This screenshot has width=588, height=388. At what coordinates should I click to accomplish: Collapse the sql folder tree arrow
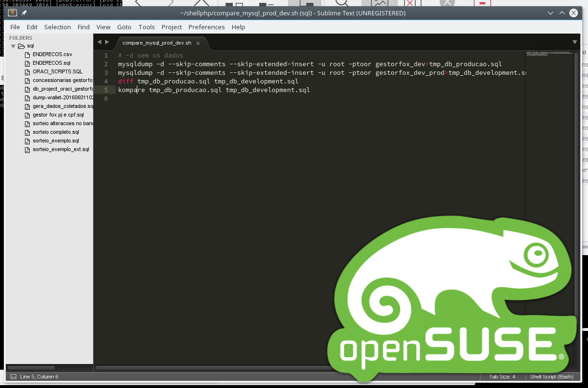click(x=13, y=46)
